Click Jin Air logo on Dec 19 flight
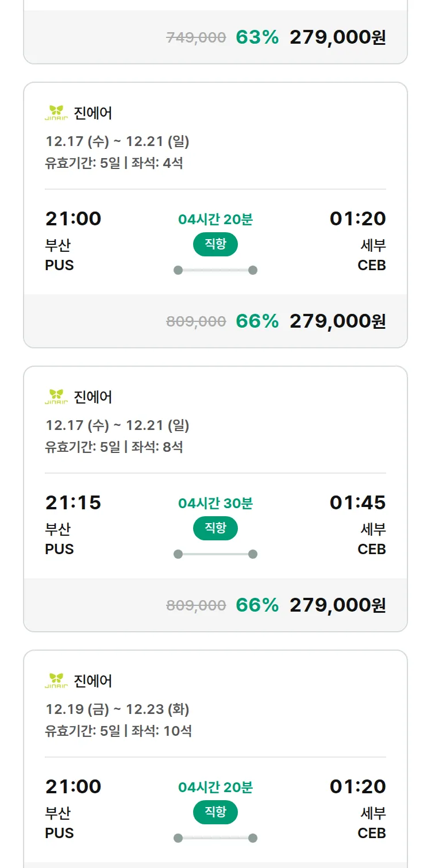 coord(56,681)
